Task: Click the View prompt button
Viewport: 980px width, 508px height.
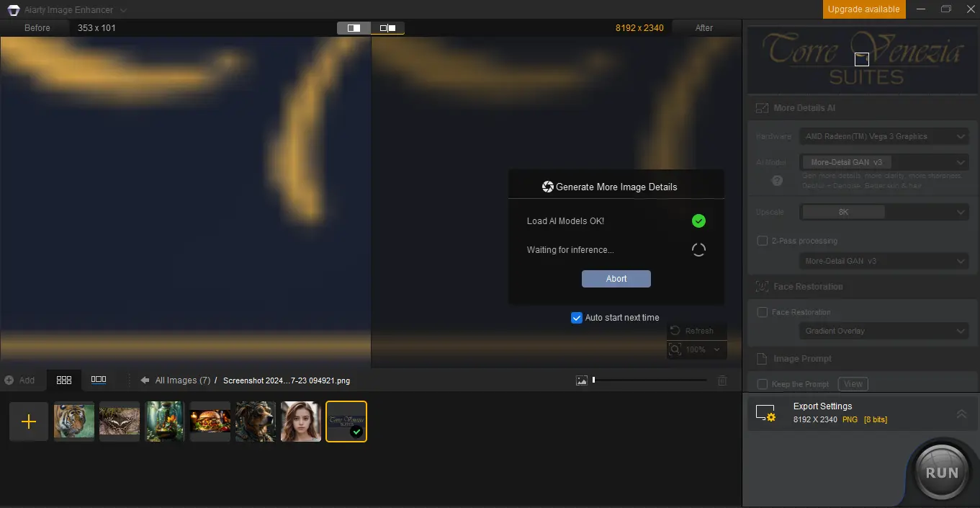Action: pyautogui.click(x=853, y=384)
